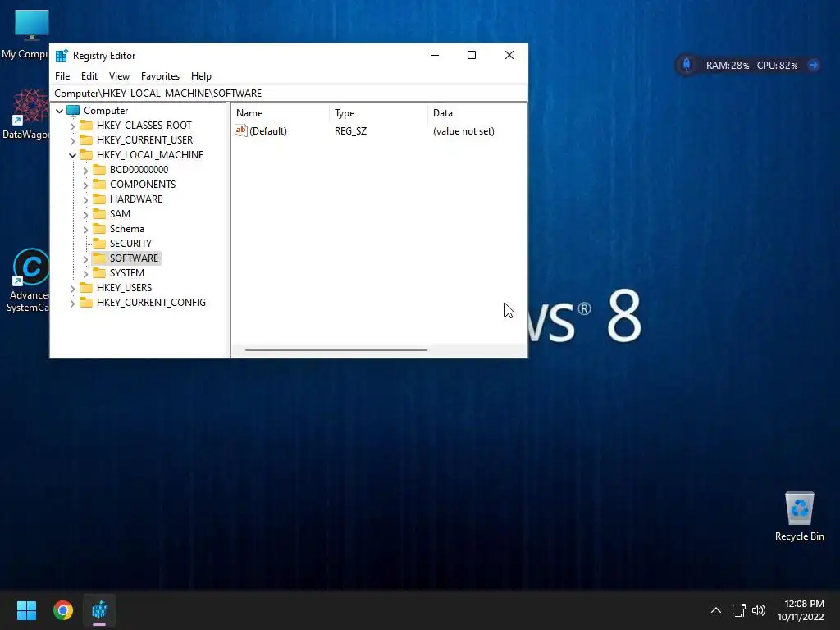Image resolution: width=840 pixels, height=630 pixels.
Task: Click the Schema folder icon
Action: pos(99,229)
